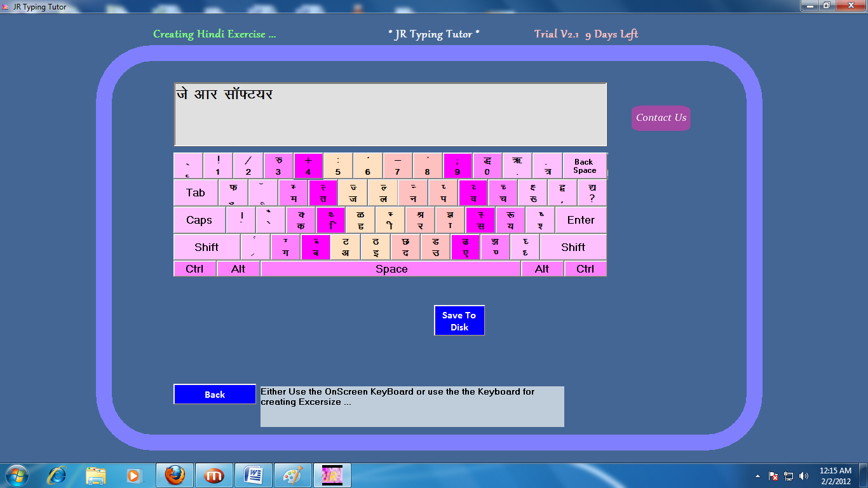Click in the Hindi exercise text area

[x=390, y=114]
